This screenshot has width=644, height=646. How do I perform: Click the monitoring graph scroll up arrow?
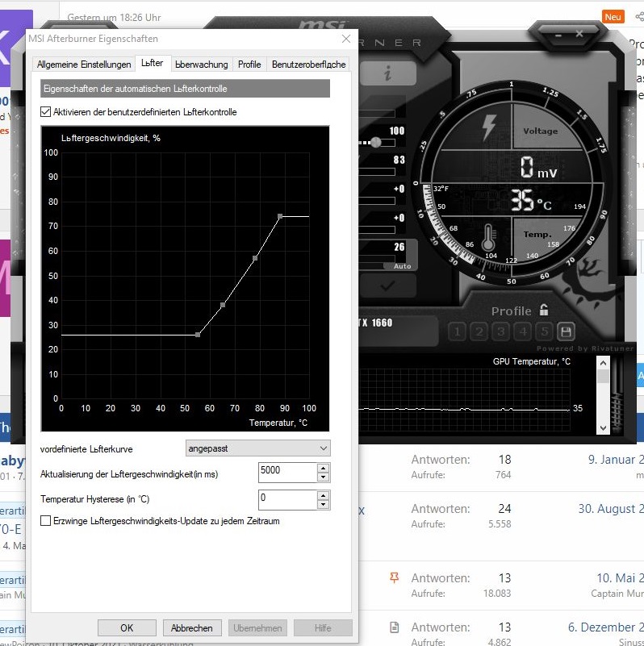click(x=603, y=363)
